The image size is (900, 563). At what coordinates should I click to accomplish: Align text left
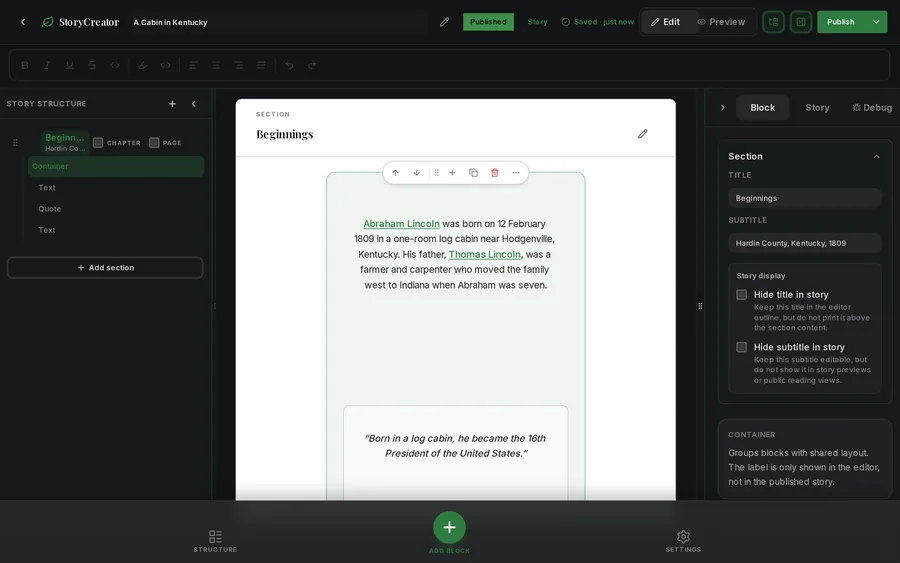click(x=193, y=65)
